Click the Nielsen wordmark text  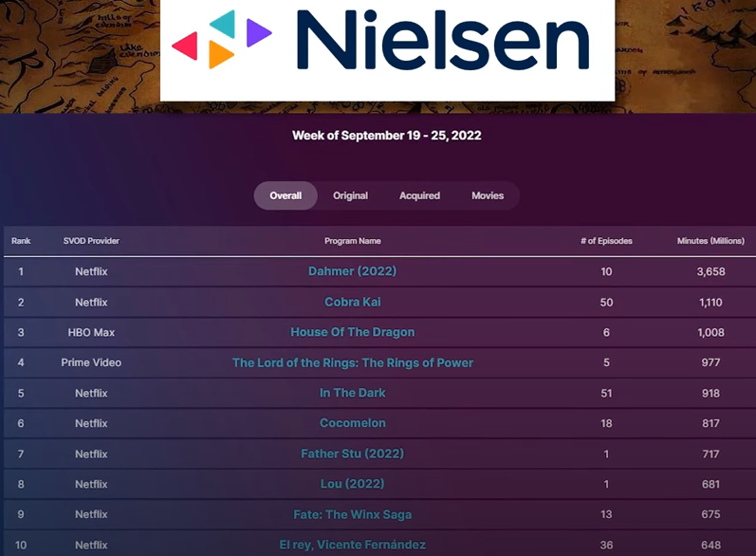tap(441, 41)
